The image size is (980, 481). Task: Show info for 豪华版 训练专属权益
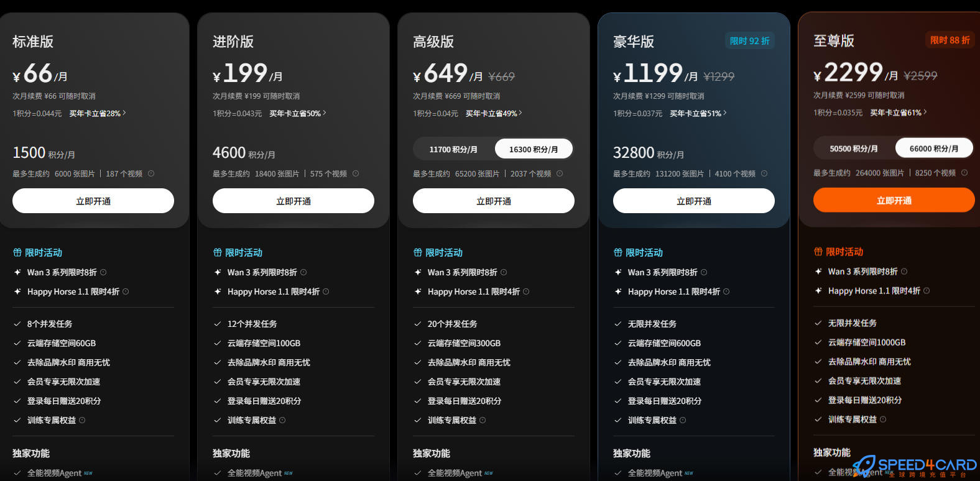point(683,420)
